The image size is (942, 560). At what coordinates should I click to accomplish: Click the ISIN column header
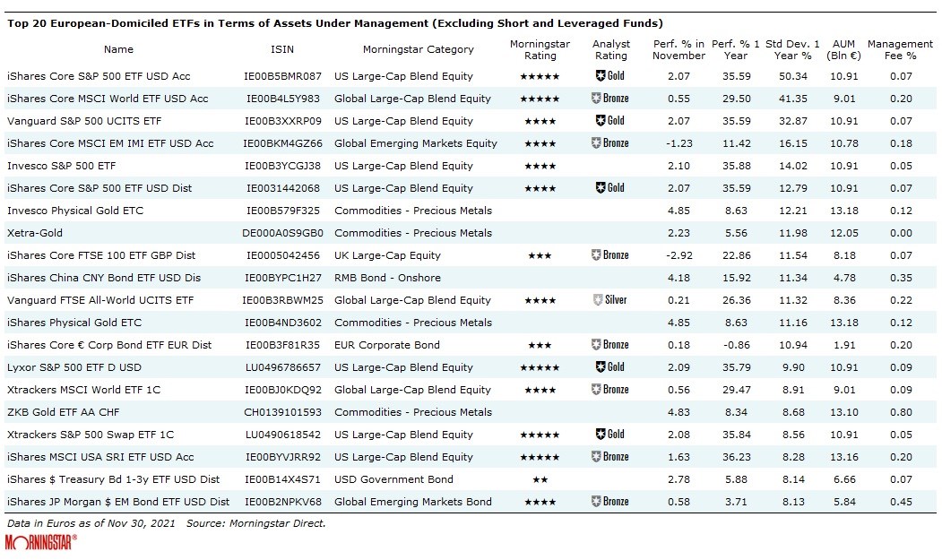pos(281,49)
